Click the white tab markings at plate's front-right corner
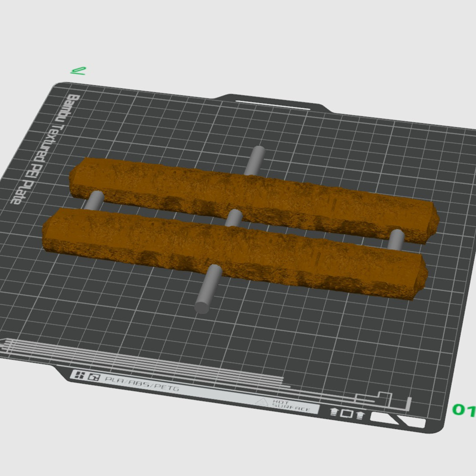 click(x=398, y=419)
